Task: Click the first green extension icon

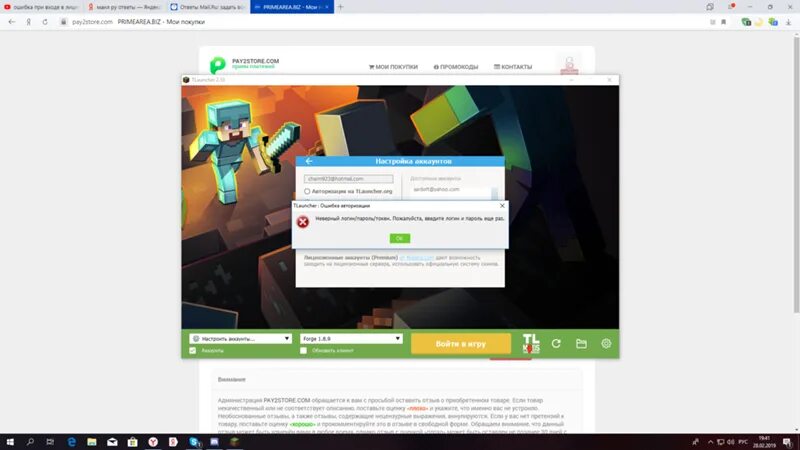Action: [x=746, y=22]
